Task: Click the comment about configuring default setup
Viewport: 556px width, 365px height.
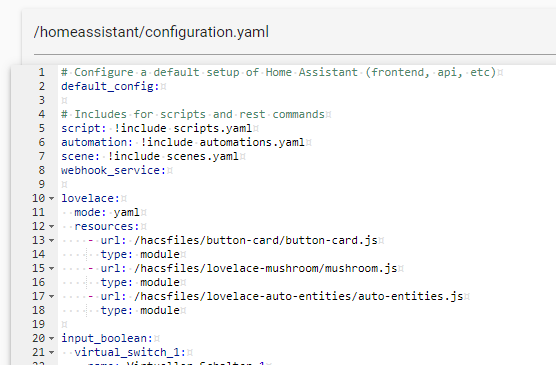Action: coord(278,72)
